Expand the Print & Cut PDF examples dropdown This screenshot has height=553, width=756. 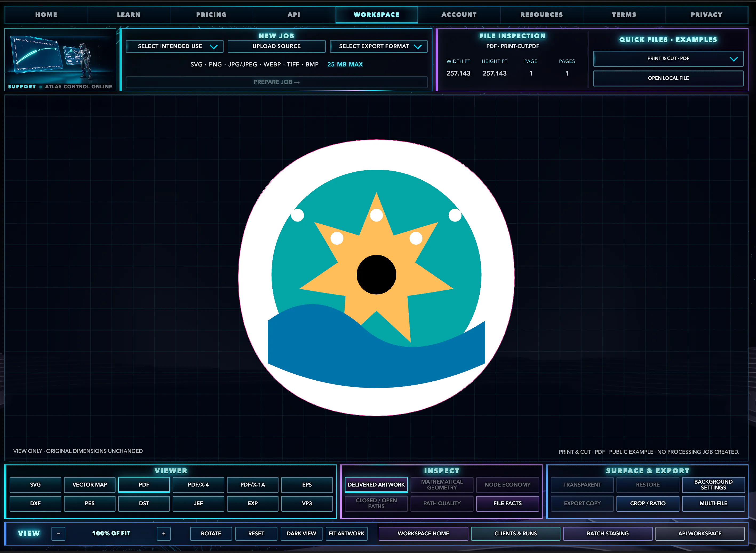[668, 58]
